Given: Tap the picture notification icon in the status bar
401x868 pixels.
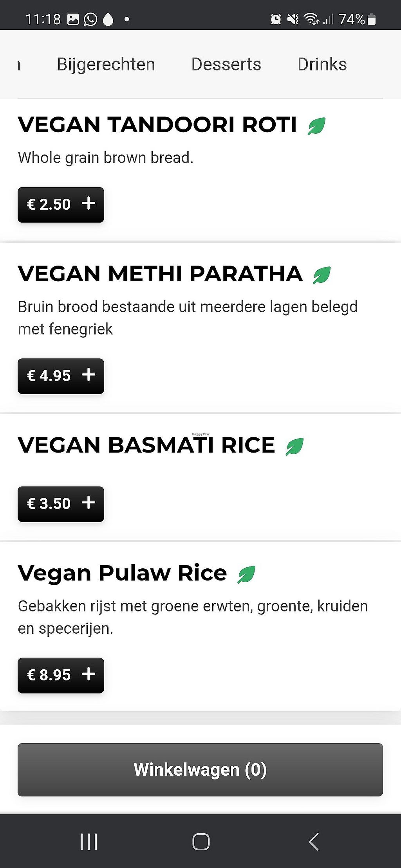Looking at the screenshot, I should tap(73, 19).
